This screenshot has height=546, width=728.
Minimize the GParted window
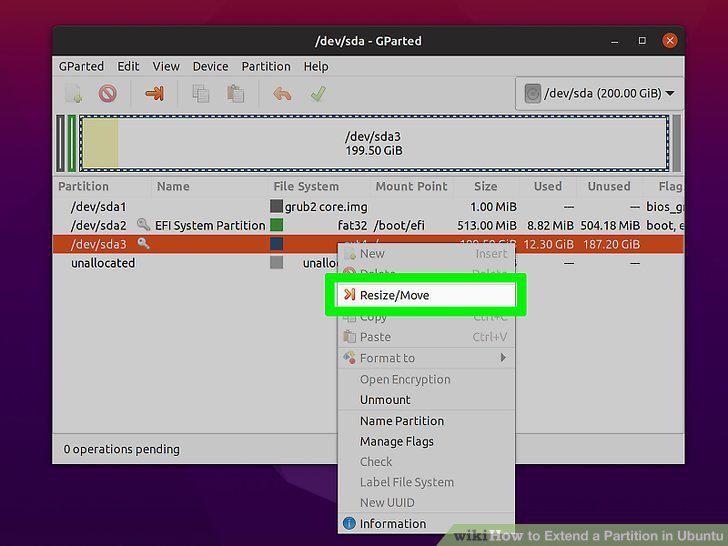click(615, 41)
